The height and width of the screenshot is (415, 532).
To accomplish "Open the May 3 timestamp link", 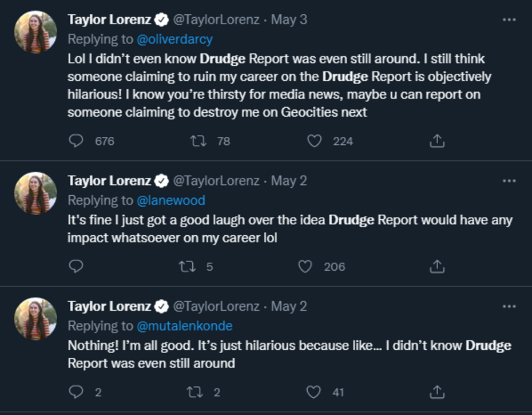I will coord(289,19).
